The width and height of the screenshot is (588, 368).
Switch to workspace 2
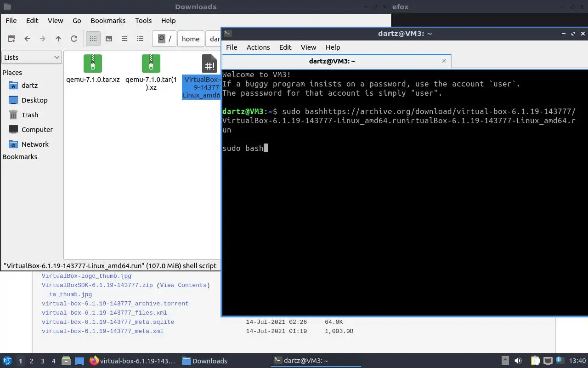pyautogui.click(x=32, y=361)
